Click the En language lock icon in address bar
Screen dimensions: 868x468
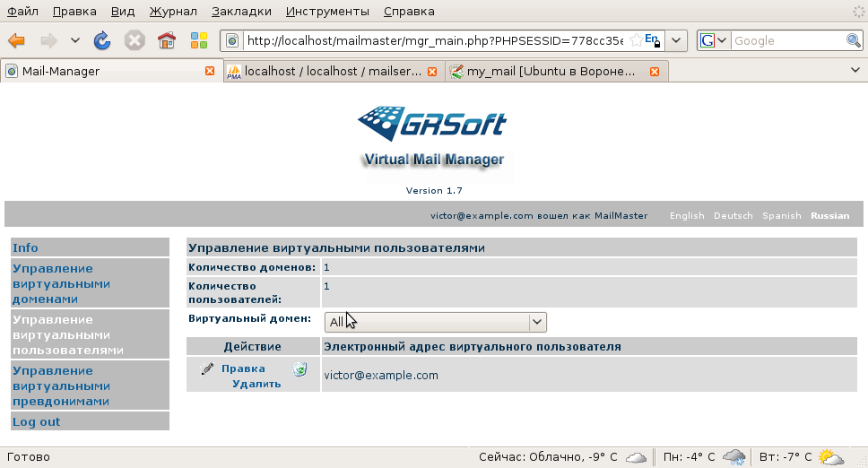[x=653, y=40]
